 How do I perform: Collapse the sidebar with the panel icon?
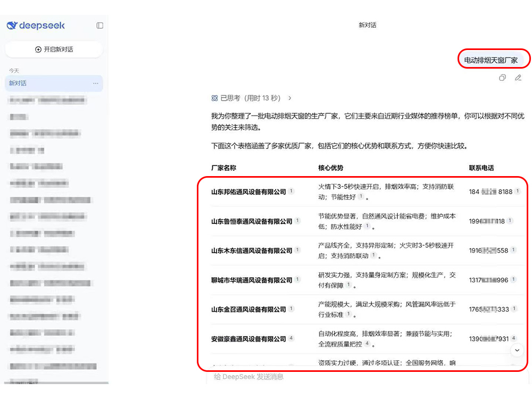coord(99,26)
